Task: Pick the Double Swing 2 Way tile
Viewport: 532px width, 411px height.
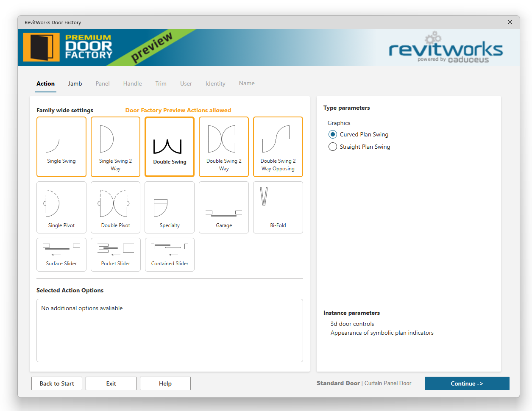Action: tap(224, 147)
